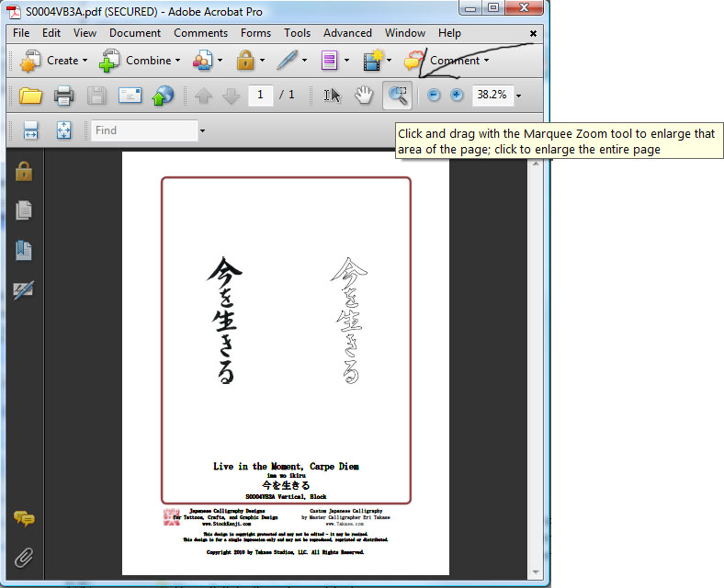Select the Marquee Zoom tool
The height and width of the screenshot is (588, 724).
[398, 95]
